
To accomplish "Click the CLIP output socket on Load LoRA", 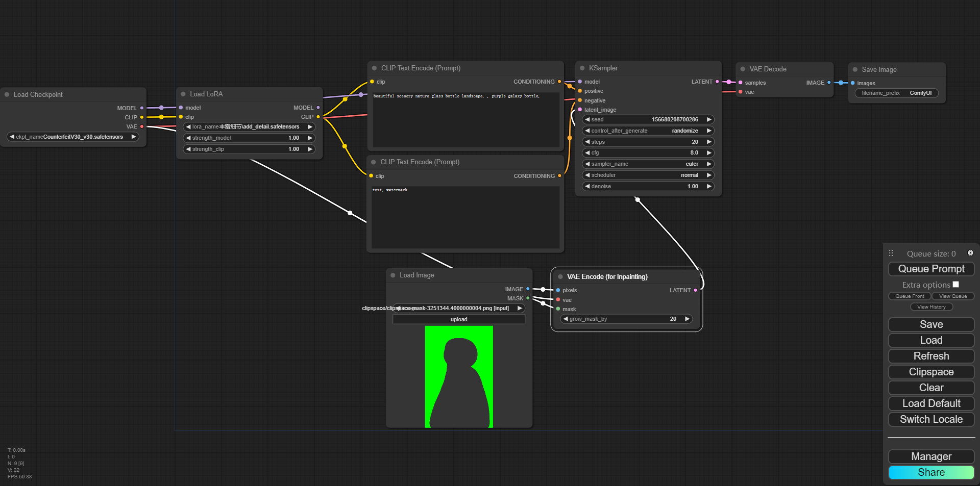I will 318,117.
